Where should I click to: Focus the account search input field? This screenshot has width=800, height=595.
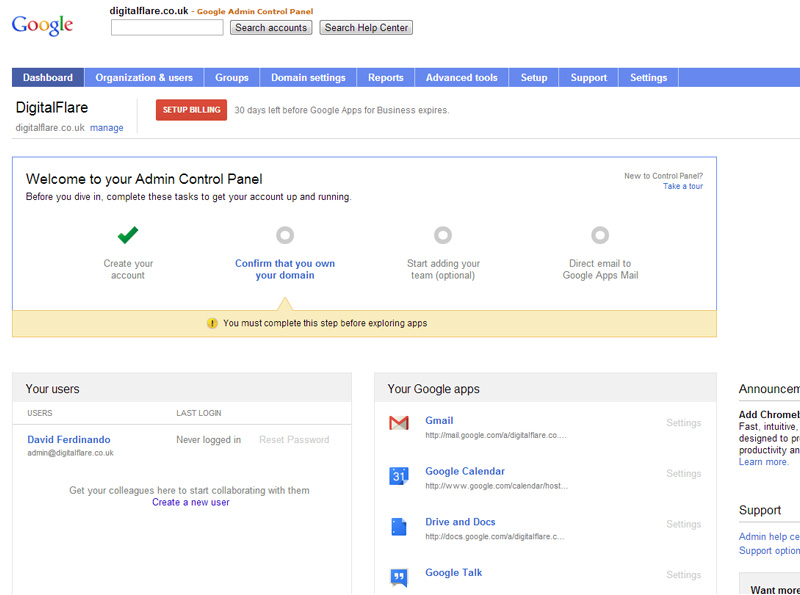coord(167,28)
